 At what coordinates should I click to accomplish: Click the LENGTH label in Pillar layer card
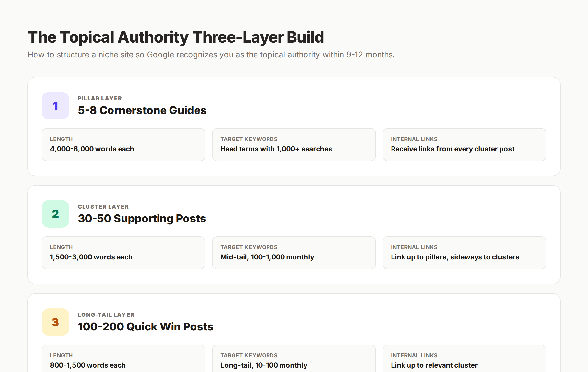point(61,139)
